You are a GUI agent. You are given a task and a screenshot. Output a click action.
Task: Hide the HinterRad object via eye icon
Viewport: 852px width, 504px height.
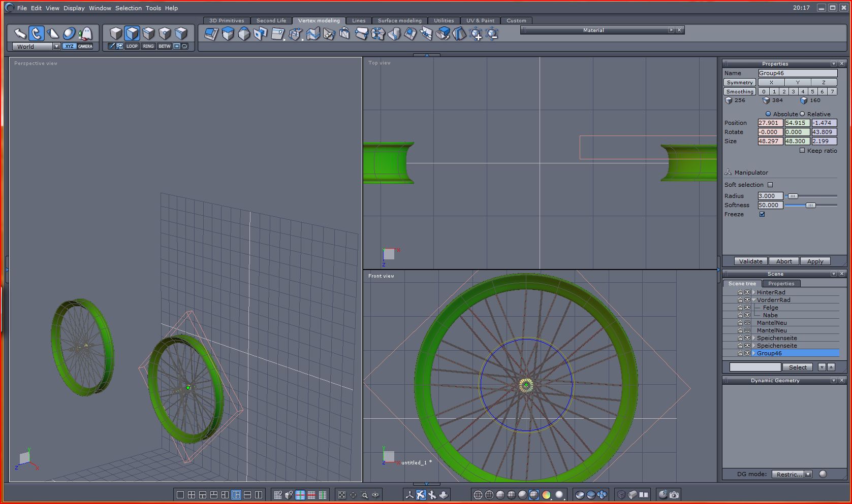coord(747,292)
